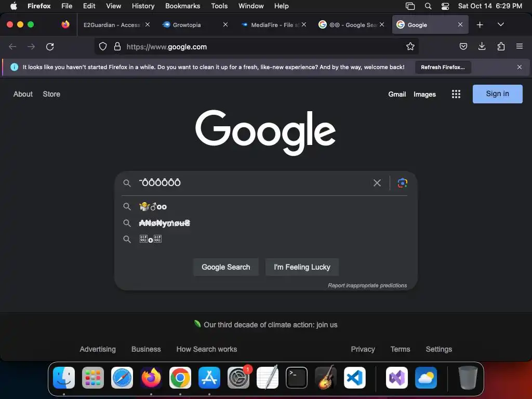Open the Images link
Viewport: 532px width, 399px height.
tap(424, 95)
